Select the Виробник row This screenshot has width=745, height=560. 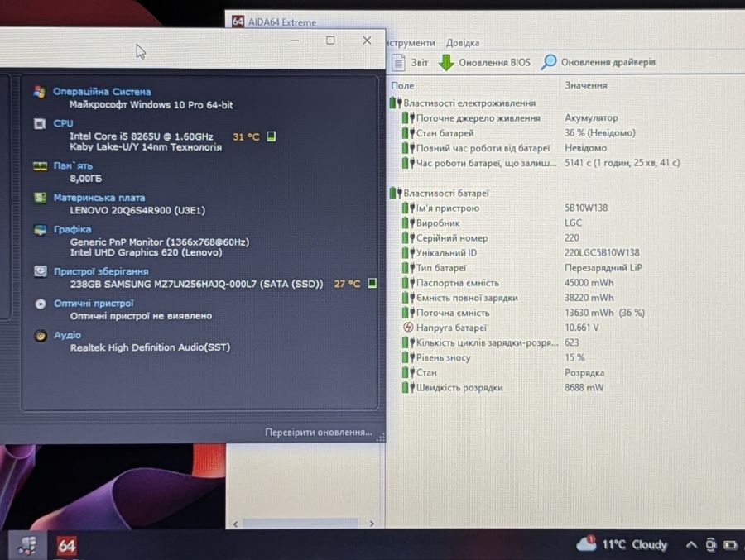coord(565,223)
